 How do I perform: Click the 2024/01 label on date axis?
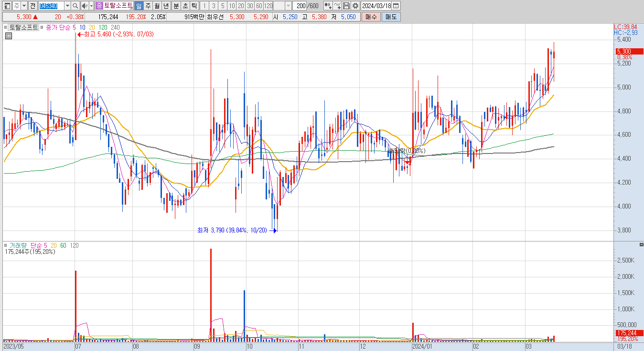point(423,346)
